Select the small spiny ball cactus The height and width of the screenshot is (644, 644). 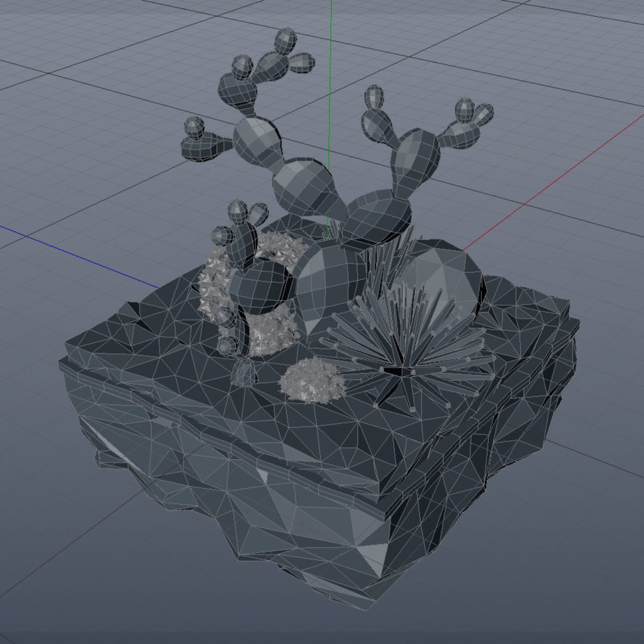(x=313, y=380)
